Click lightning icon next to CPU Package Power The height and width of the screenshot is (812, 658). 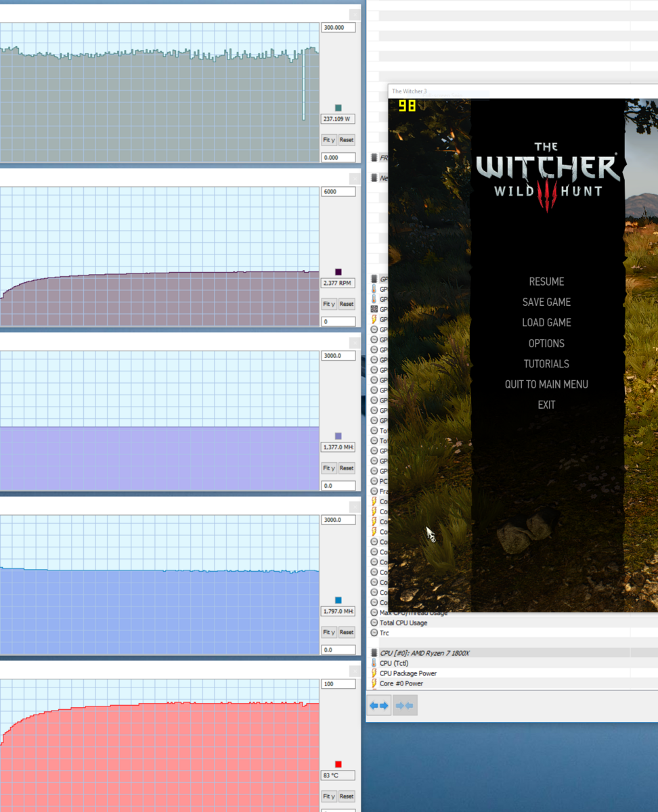pyautogui.click(x=374, y=673)
